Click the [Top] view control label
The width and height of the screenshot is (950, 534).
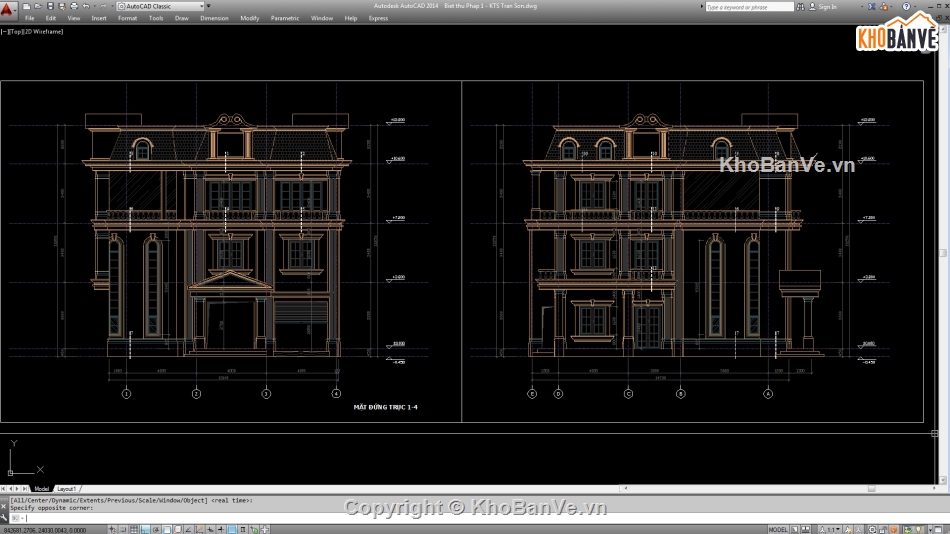14,32
